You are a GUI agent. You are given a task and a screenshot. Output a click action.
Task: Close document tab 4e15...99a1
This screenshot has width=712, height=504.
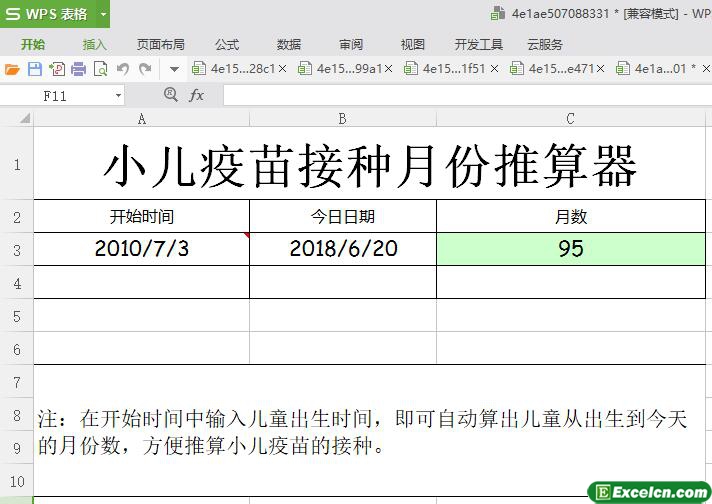pos(388,69)
